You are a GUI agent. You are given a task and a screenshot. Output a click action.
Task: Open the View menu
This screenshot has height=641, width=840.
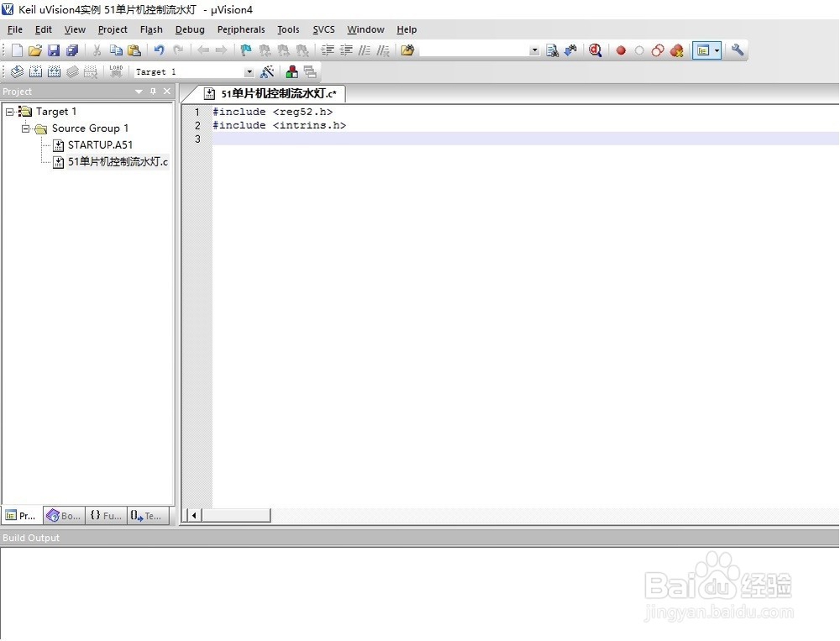coord(75,30)
